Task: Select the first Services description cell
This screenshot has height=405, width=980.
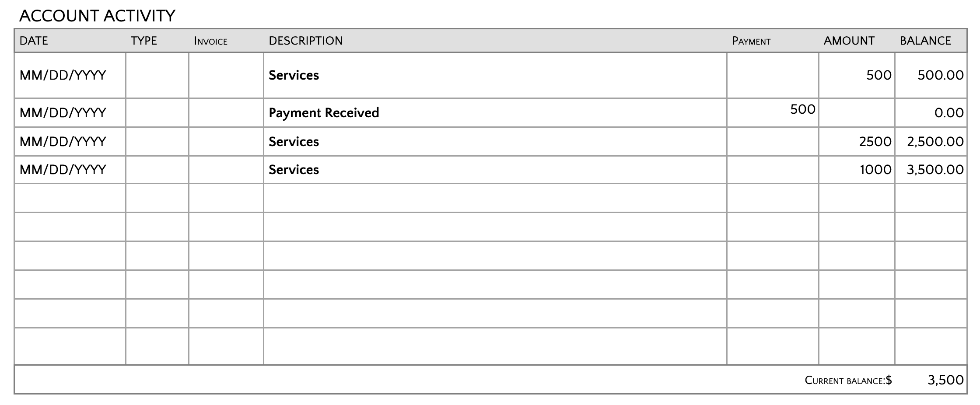Action: pos(294,75)
